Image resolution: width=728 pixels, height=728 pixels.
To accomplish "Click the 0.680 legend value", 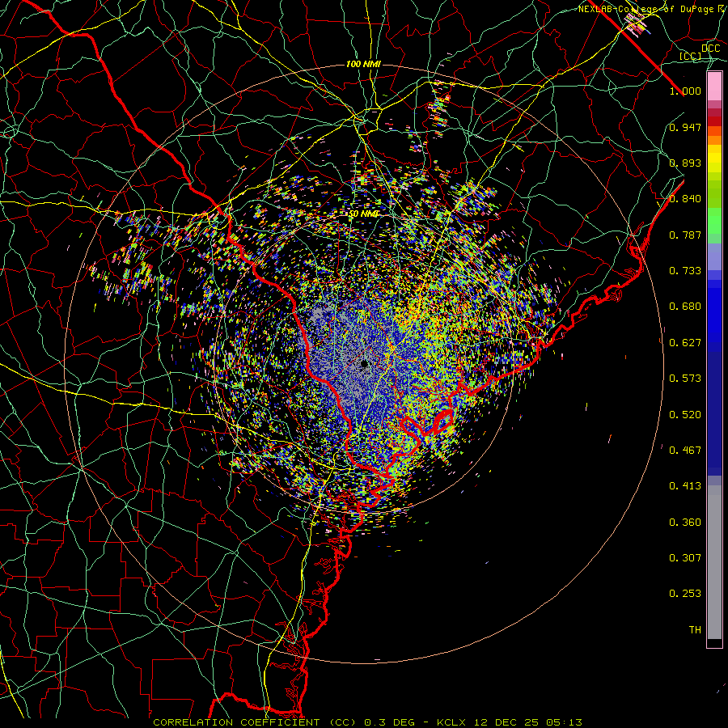I will (685, 307).
